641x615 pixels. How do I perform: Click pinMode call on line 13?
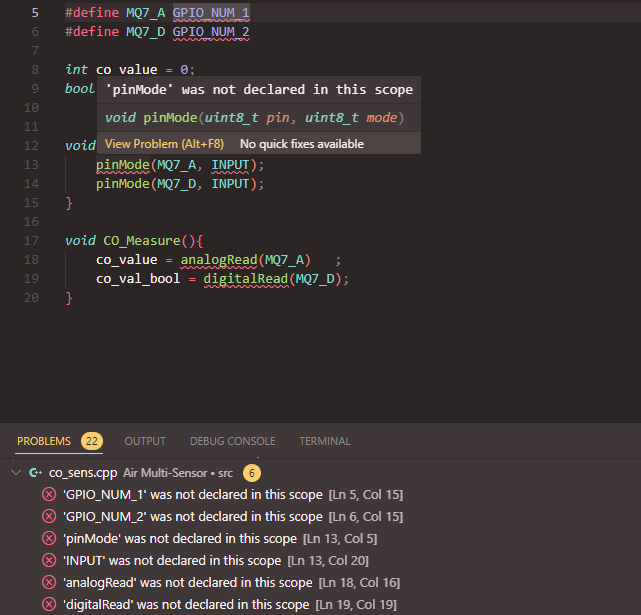coord(123,165)
